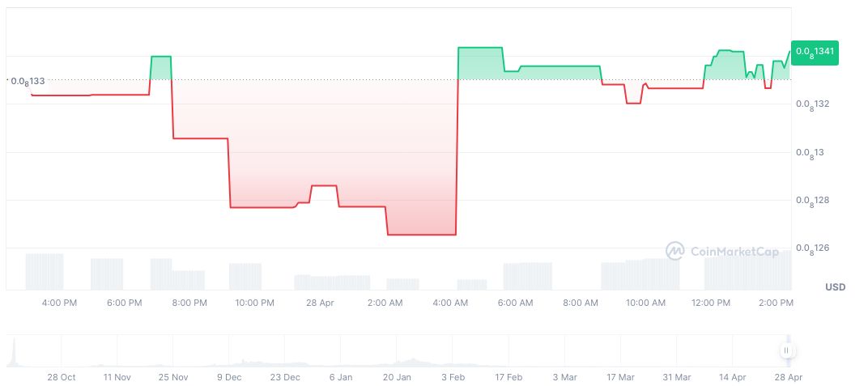The width and height of the screenshot is (868, 386).
Task: Click the volume bar above 4:00 PM
Action: click(x=45, y=271)
